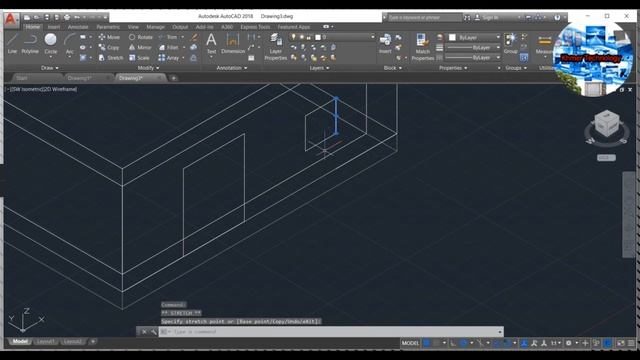640x360 pixels.
Task: Open the Insert ribbon tab
Action: coord(53,27)
